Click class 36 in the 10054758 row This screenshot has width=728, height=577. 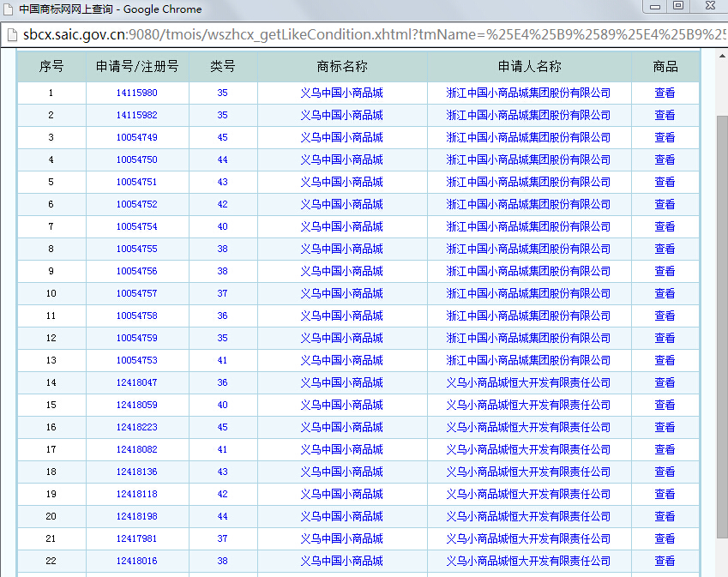point(222,316)
